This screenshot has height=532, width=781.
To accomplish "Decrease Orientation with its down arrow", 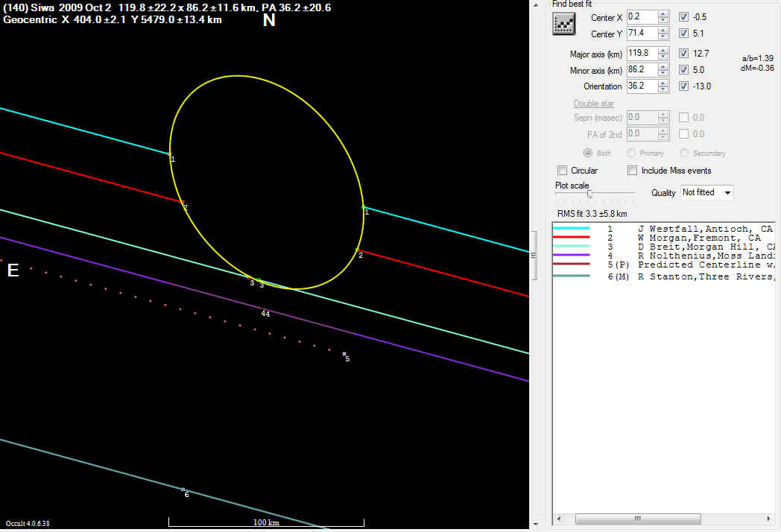I will (x=663, y=89).
